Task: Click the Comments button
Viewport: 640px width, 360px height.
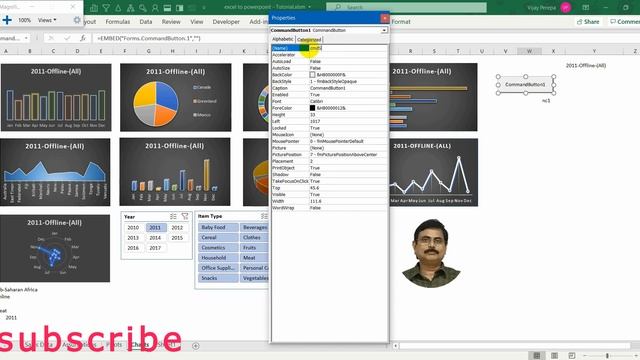Action: (x=624, y=22)
